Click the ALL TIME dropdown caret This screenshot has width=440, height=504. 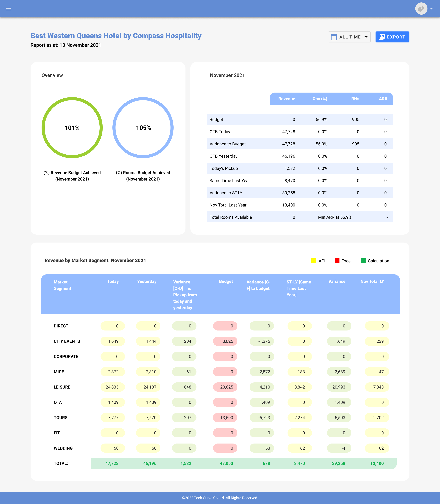click(366, 37)
